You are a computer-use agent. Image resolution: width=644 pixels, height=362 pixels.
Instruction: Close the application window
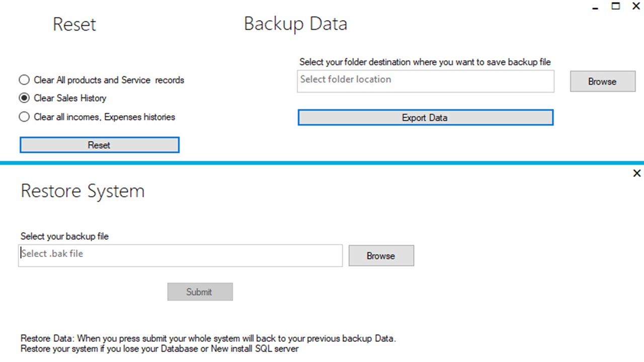tap(636, 6)
